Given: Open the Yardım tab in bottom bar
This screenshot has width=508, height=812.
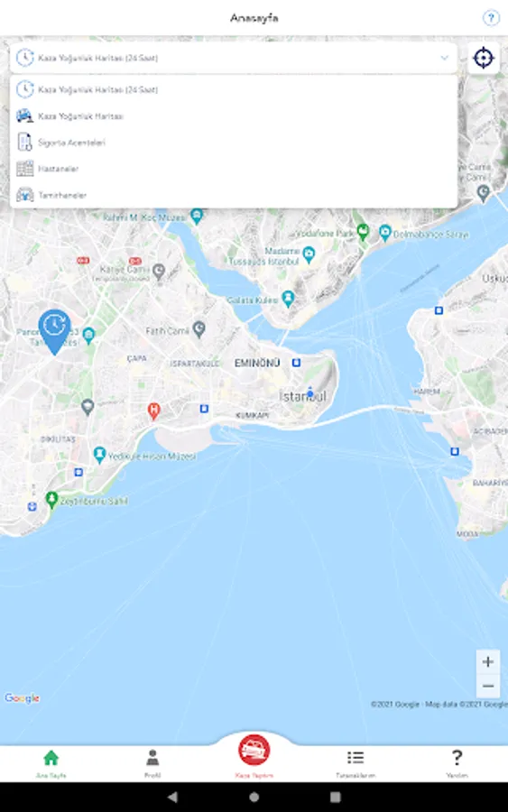Looking at the screenshot, I should coord(457,764).
